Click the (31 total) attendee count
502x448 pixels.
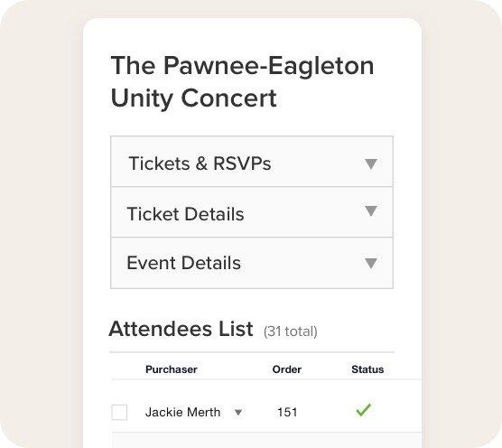pyautogui.click(x=291, y=331)
